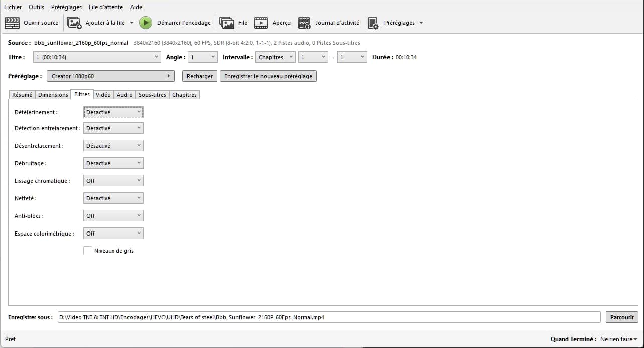Screen dimensions: 644x348
Task: Click the Recharger button
Action: pos(200,76)
